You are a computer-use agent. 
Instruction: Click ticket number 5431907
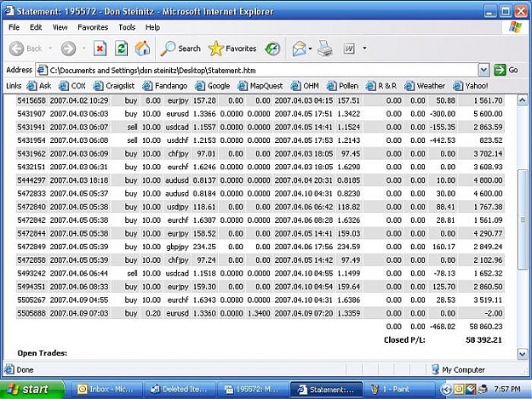pyautogui.click(x=31, y=114)
